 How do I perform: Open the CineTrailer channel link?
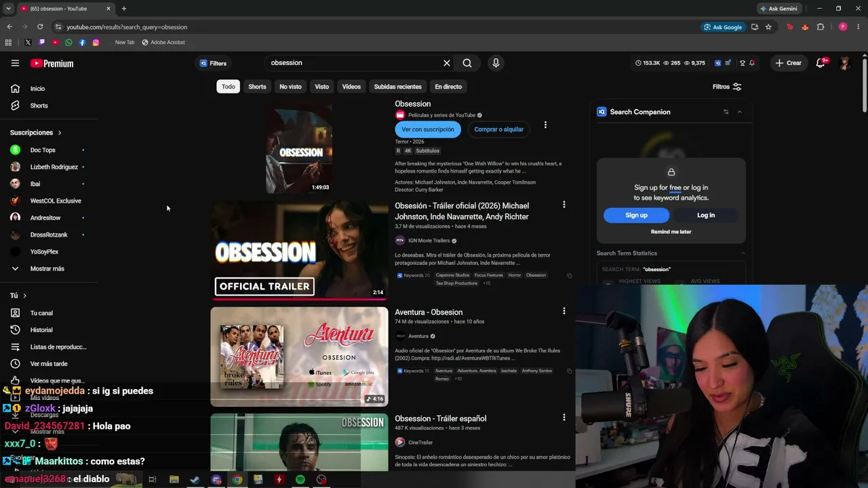click(420, 443)
